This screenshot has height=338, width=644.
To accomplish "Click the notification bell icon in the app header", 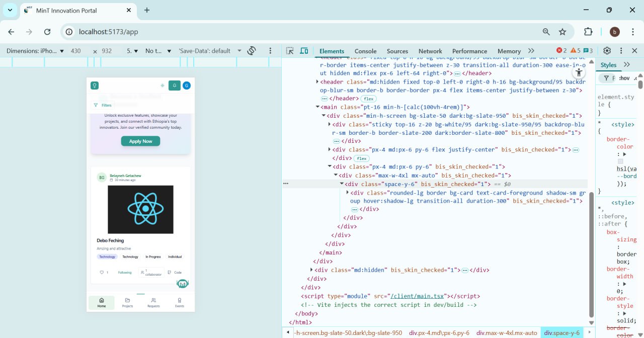I will coord(174,86).
